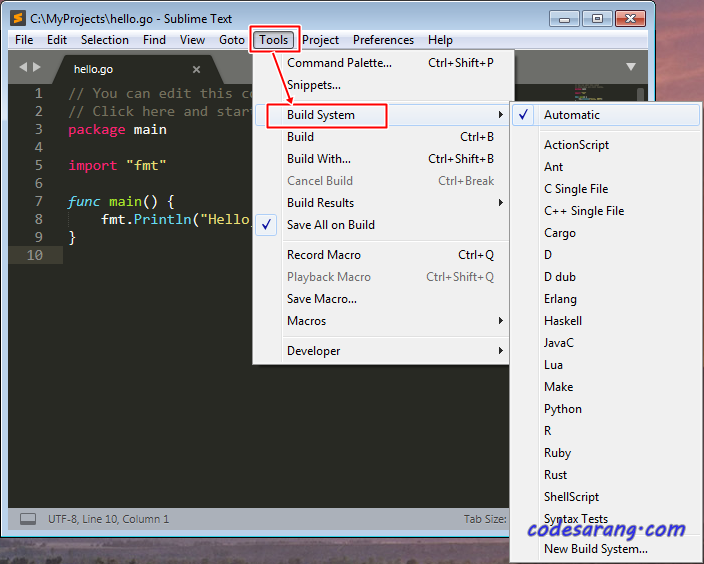Select Lua build system
Viewport: 704px width, 564px height.
[606, 365]
